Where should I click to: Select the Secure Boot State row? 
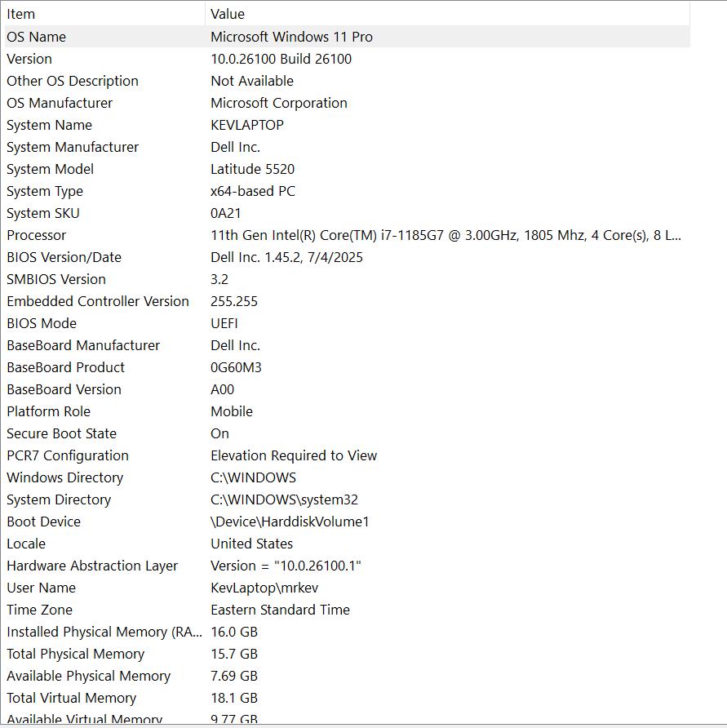click(61, 433)
